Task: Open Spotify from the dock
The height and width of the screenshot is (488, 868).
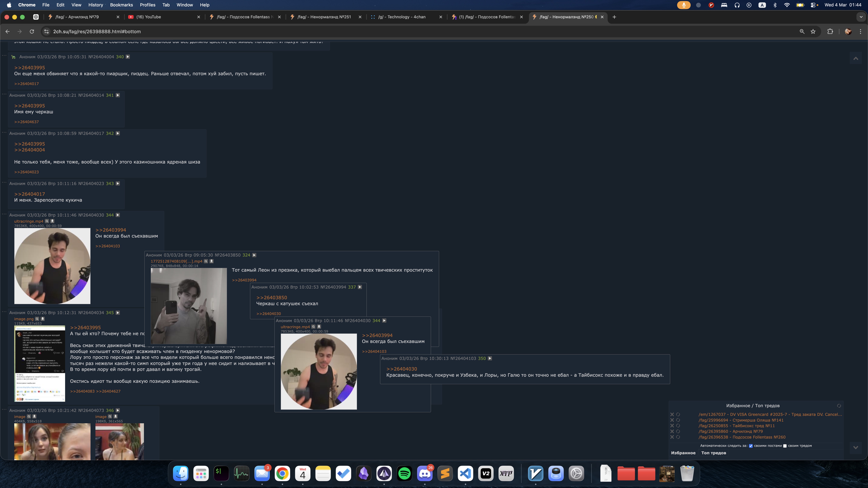Action: point(404,474)
